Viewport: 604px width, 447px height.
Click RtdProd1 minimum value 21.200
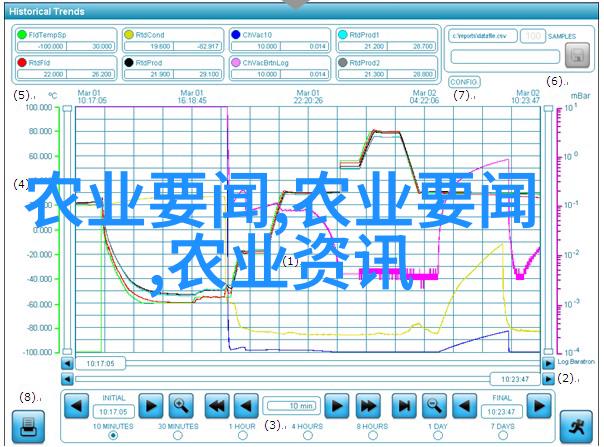click(362, 46)
